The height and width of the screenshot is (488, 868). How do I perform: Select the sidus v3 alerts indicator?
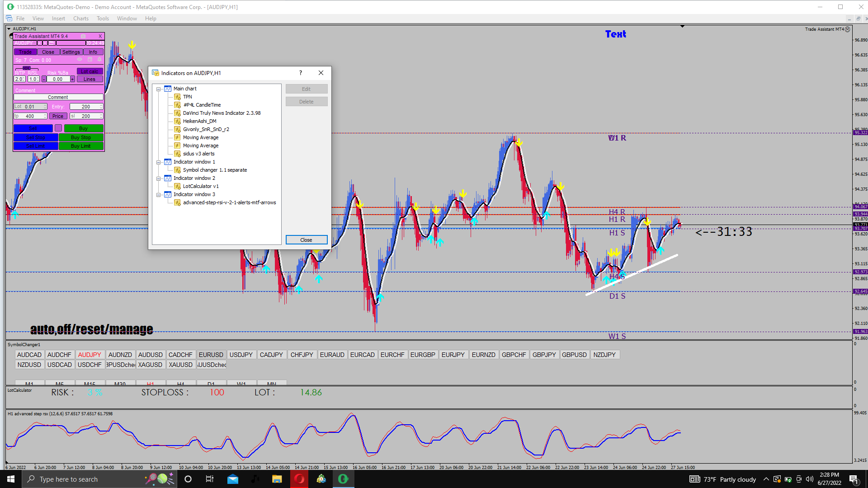point(198,154)
